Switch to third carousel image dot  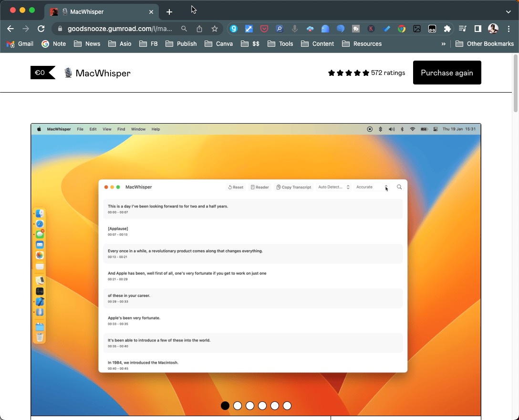[x=250, y=405]
